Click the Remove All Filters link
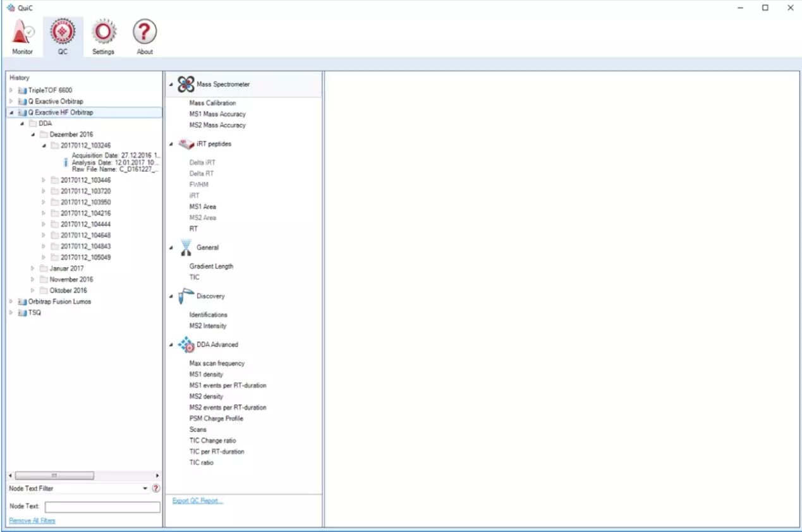The image size is (802, 532). [x=32, y=521]
